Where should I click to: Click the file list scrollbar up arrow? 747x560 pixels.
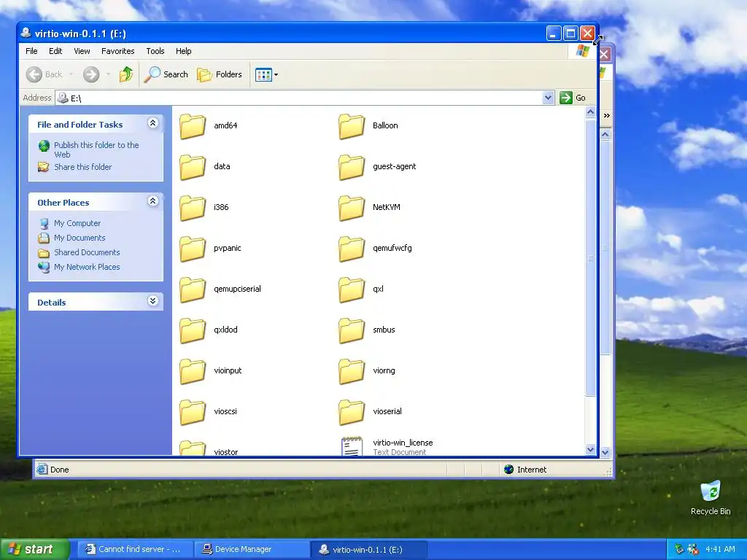(590, 112)
